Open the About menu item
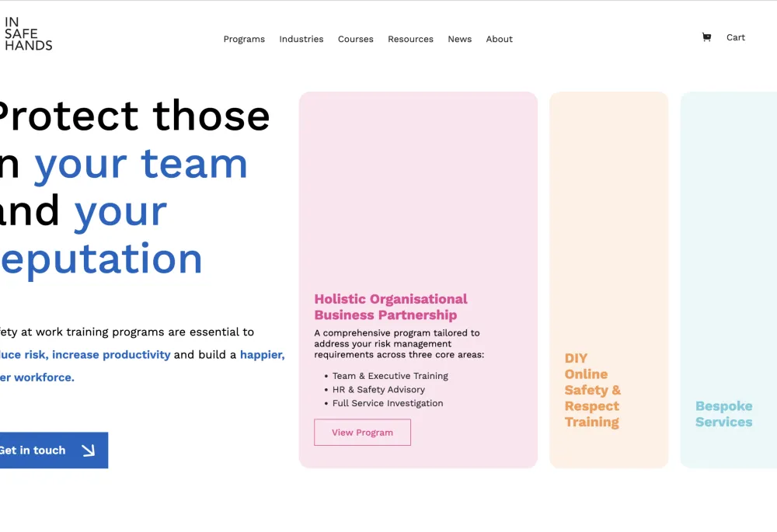The width and height of the screenshot is (777, 532). tap(499, 39)
